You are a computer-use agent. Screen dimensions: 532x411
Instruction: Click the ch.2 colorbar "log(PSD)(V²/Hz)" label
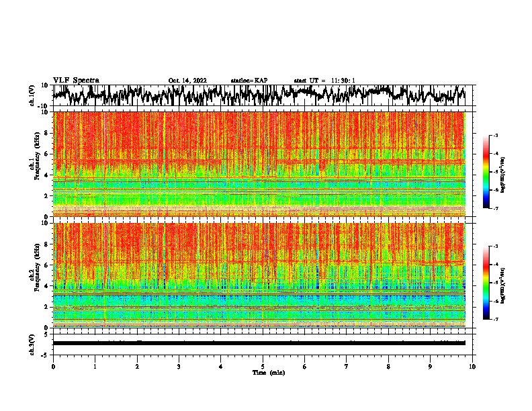[x=502, y=285]
